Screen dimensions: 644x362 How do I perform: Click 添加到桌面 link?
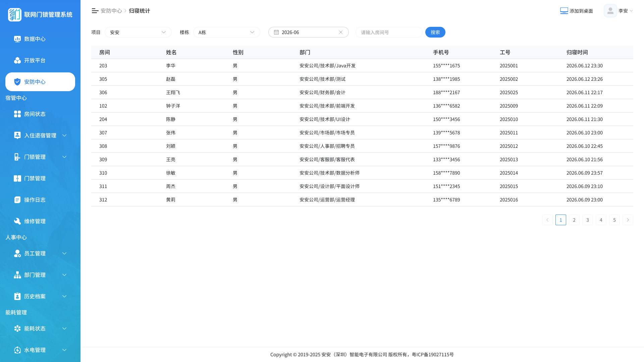point(577,11)
